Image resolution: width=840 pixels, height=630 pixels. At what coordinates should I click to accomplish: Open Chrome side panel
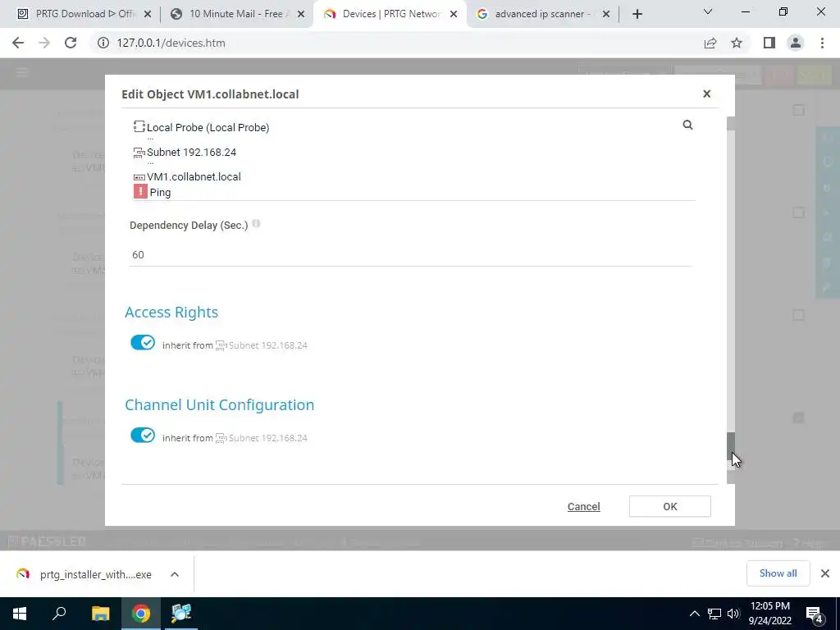point(769,43)
